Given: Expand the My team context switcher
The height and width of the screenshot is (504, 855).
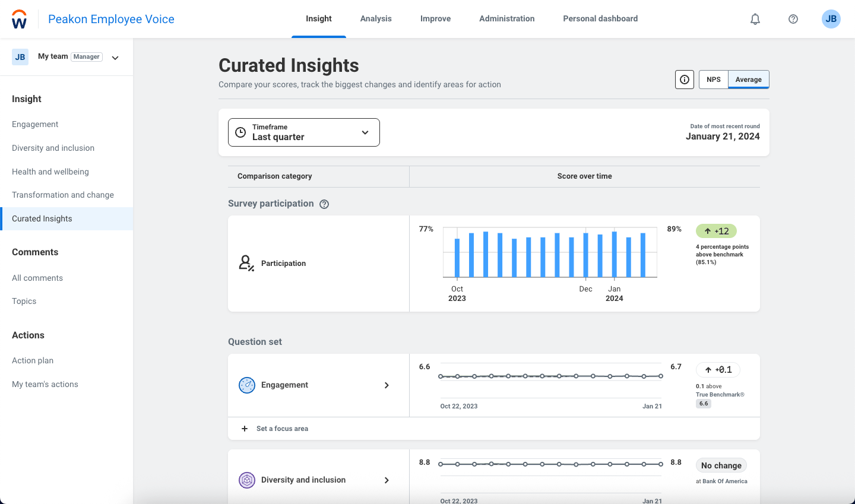Looking at the screenshot, I should click(x=115, y=57).
